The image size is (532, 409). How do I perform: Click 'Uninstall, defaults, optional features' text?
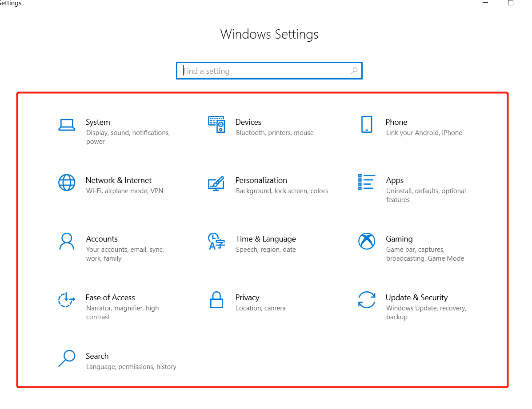[x=426, y=195]
